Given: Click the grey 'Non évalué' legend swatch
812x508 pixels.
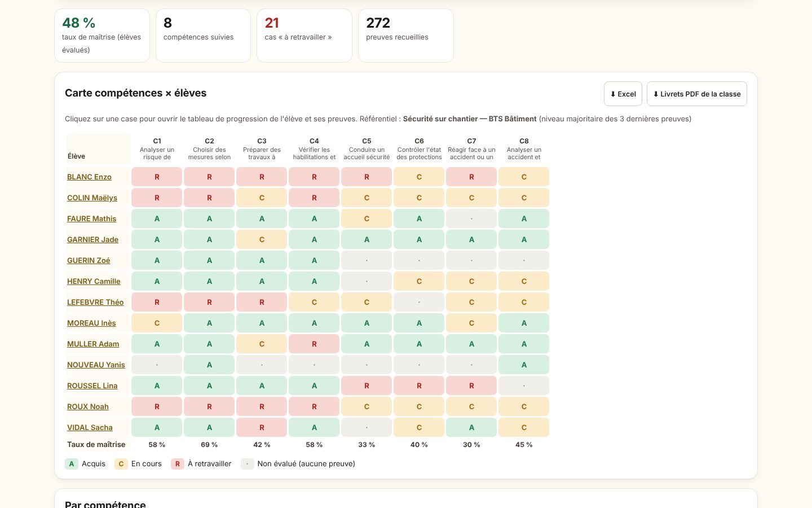Looking at the screenshot, I should click(x=248, y=464).
